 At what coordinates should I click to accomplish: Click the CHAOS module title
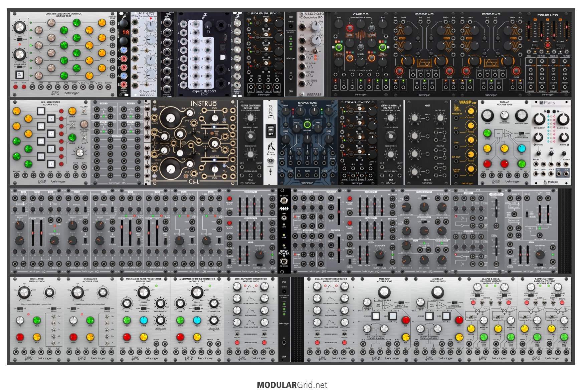tap(361, 14)
